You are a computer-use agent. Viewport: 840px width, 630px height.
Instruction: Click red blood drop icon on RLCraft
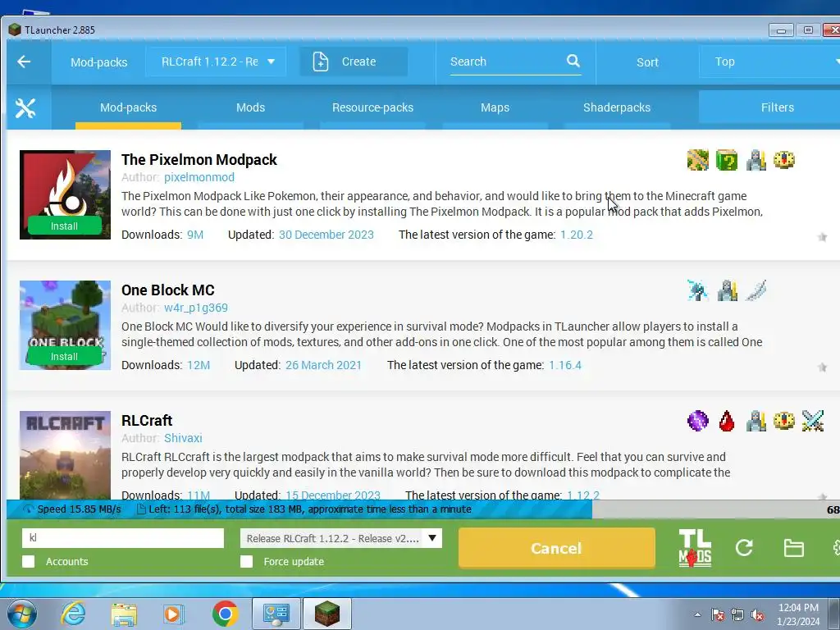pos(727,421)
